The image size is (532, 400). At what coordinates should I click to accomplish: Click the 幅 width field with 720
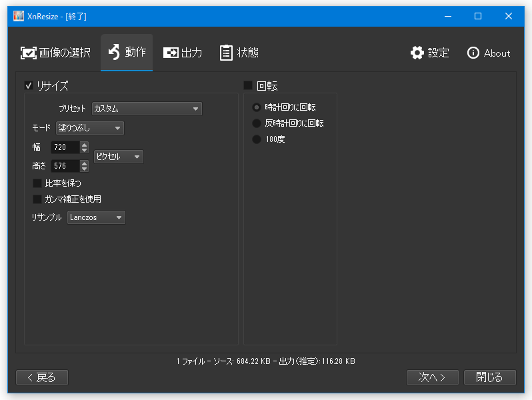tap(65, 147)
